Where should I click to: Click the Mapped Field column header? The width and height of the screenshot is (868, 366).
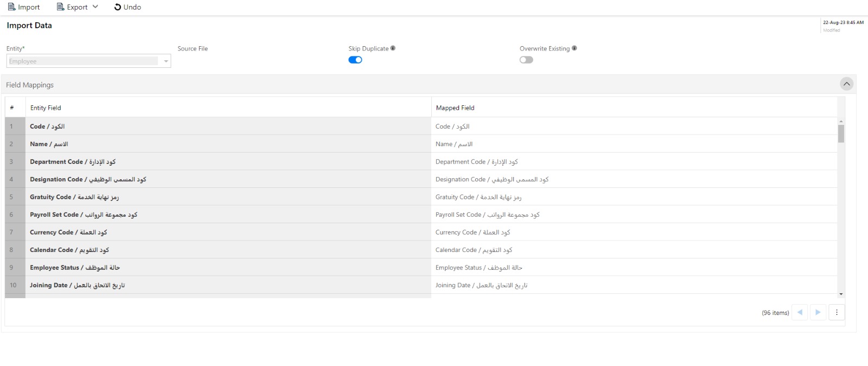(455, 108)
